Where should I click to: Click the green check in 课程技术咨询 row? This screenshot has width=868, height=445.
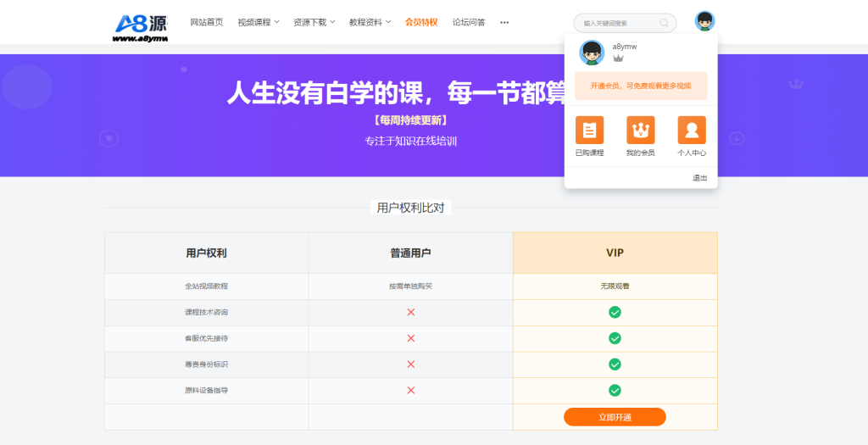(x=615, y=312)
